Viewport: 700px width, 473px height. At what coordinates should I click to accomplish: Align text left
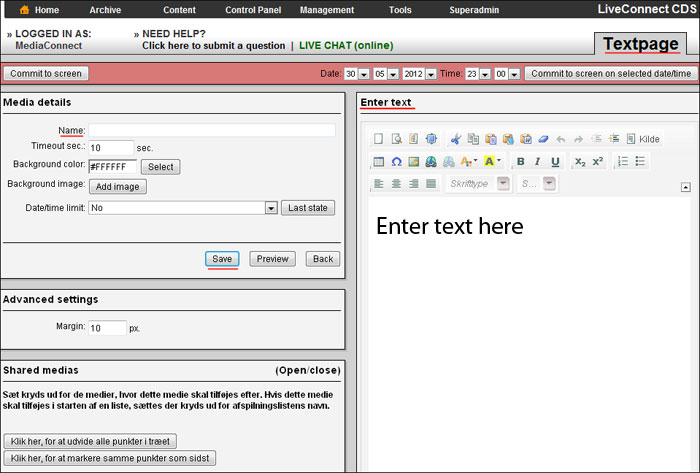tap(379, 183)
